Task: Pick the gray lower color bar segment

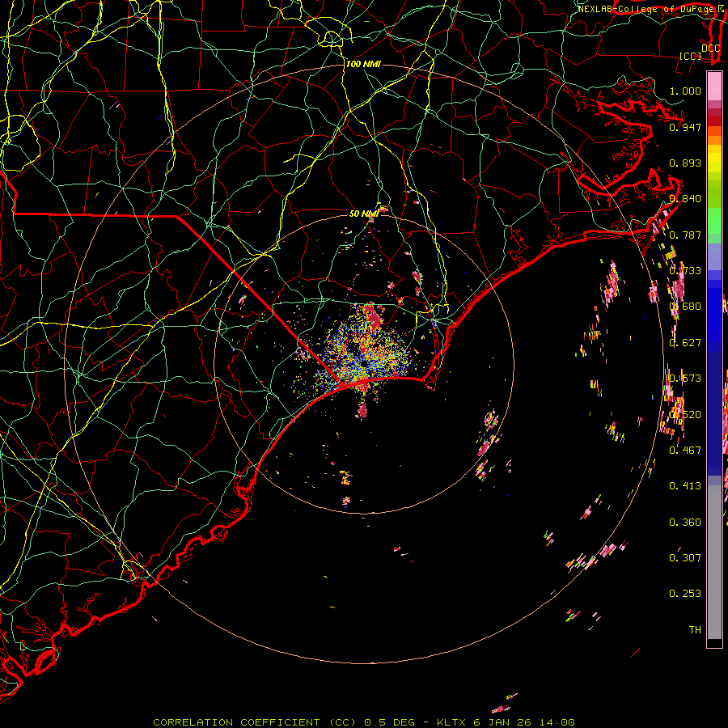Action: pos(714,566)
